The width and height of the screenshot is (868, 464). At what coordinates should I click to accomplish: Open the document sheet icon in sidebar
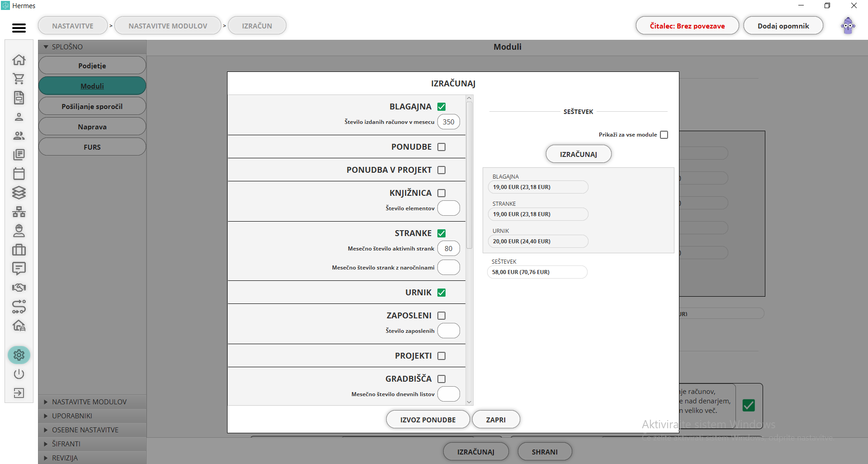pos(19,98)
